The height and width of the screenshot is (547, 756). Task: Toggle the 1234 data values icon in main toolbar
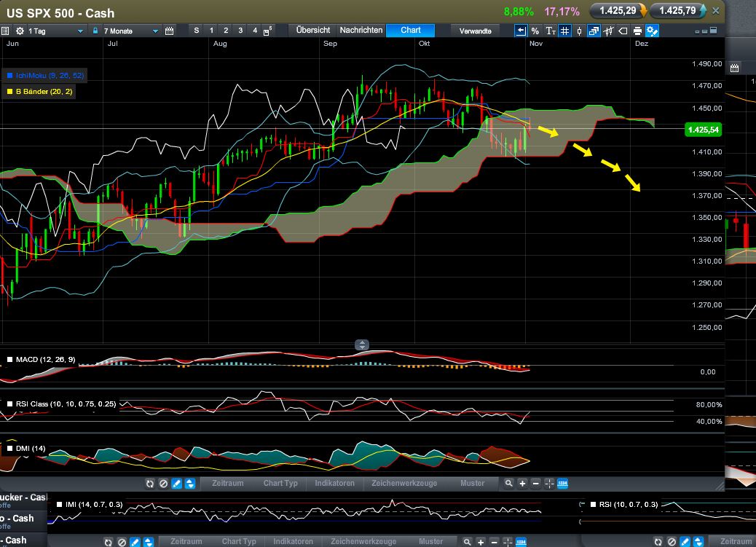tap(563, 484)
